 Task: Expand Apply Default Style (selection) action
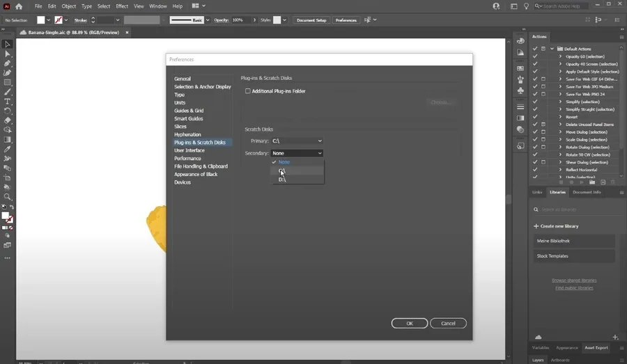click(x=560, y=72)
